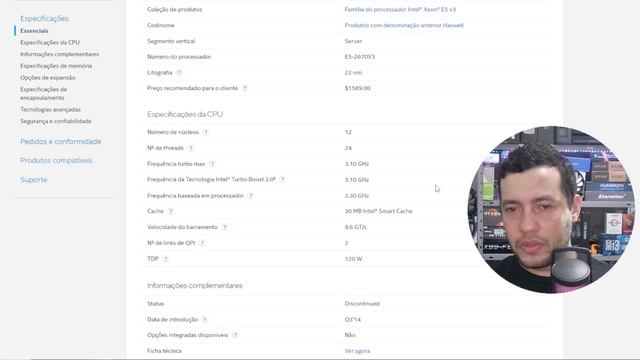Open help for Opções integradas disponíveis
This screenshot has height=360, width=640.
(x=235, y=335)
